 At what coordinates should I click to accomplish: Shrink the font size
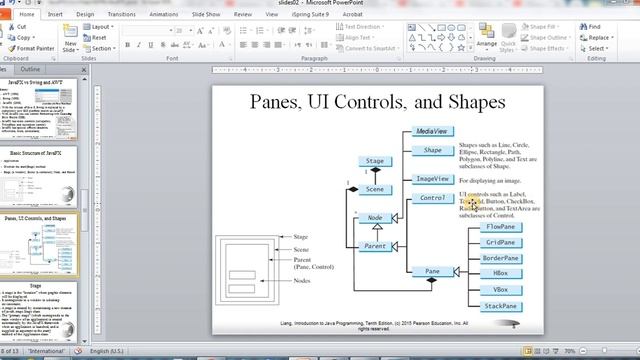pyautogui.click(x=211, y=31)
